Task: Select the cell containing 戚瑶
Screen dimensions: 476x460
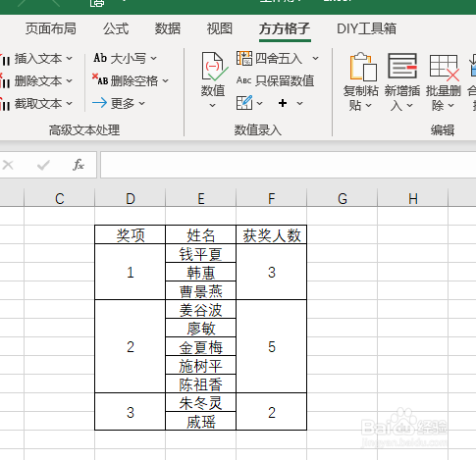Action: click(201, 421)
